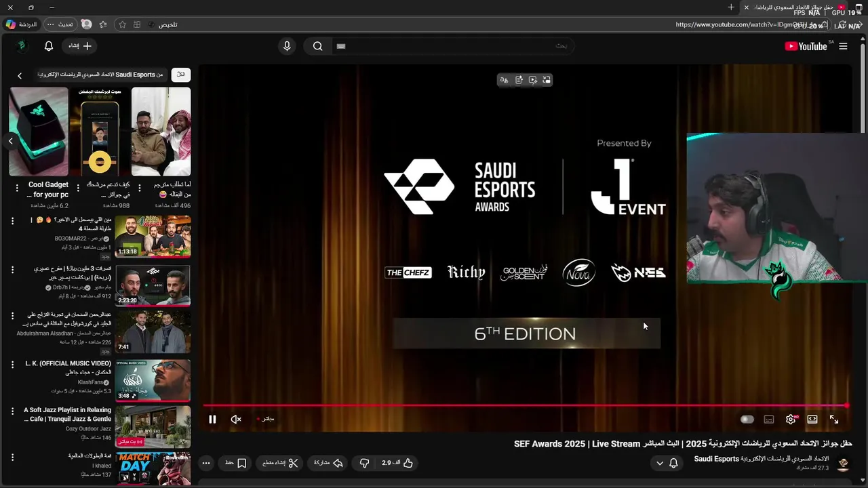Click browser update (تحديث) button
This screenshot has height=488, width=868.
60,24
